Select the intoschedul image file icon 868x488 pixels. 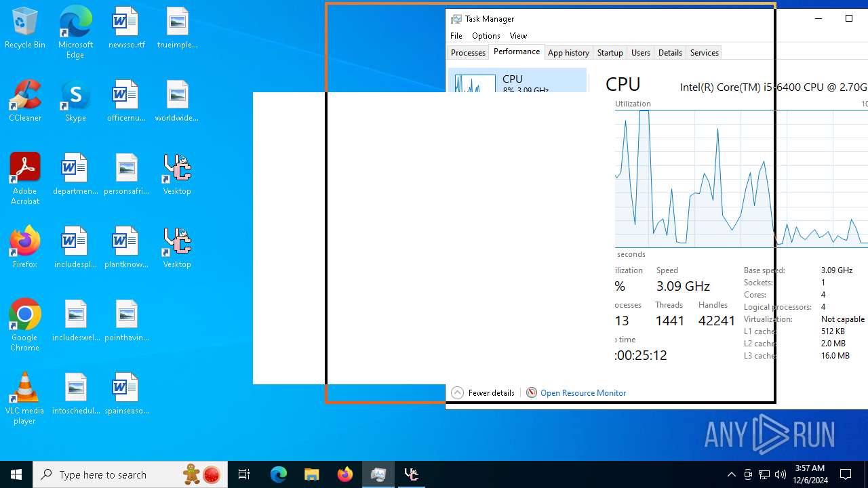click(75, 394)
